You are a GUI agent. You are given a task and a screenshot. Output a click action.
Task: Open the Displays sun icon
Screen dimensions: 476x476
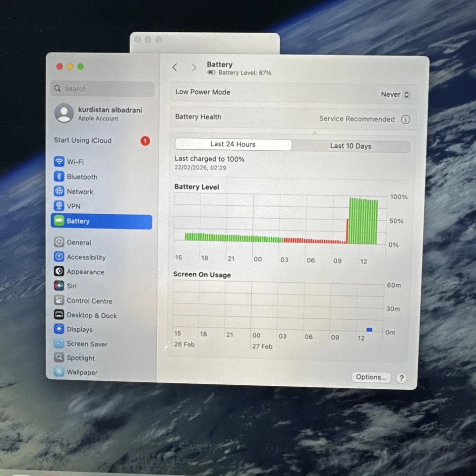59,329
